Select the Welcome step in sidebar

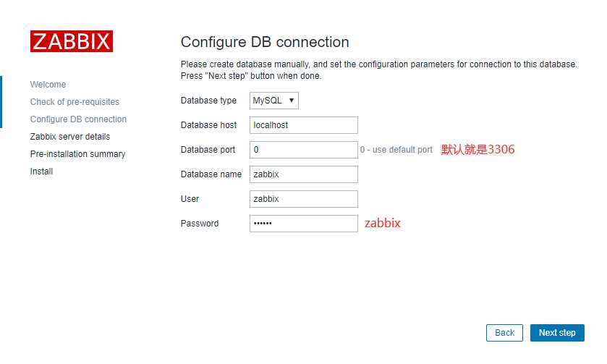click(48, 85)
